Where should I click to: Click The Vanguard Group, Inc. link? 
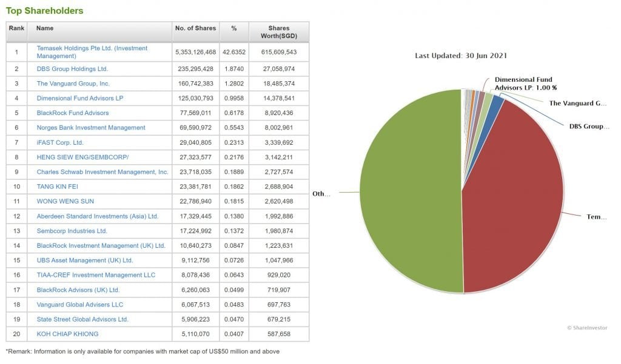[x=73, y=84]
